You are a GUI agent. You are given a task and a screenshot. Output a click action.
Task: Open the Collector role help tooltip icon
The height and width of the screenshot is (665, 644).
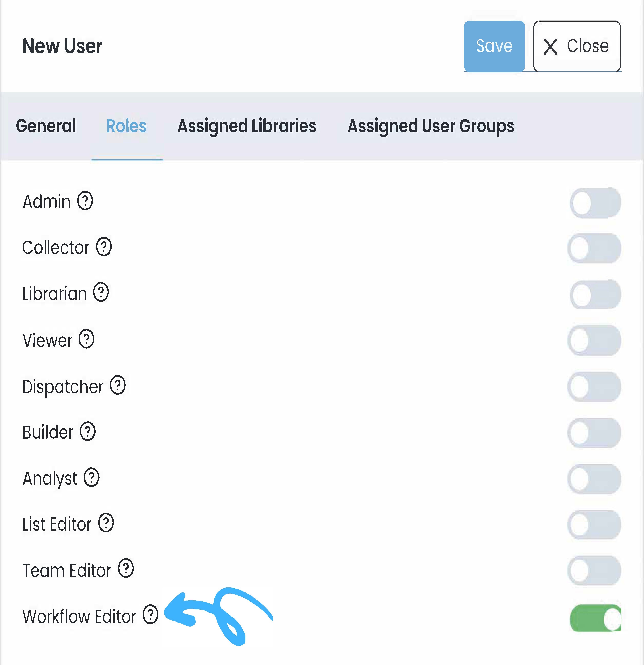[x=104, y=247]
